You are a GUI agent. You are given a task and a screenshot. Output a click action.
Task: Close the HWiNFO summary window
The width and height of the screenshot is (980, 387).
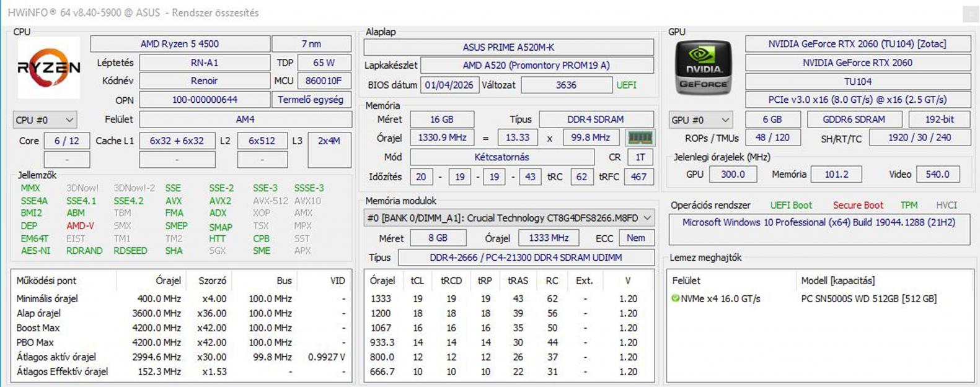click(970, 13)
